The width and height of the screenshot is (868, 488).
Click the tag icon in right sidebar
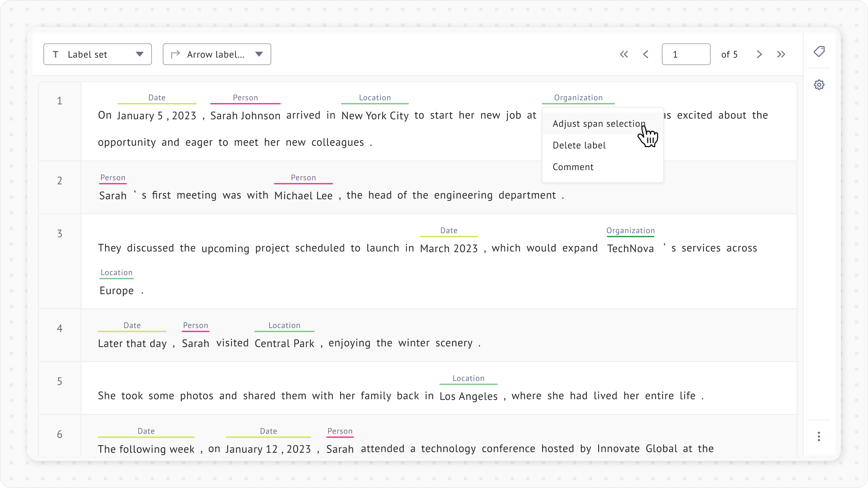[x=819, y=52]
